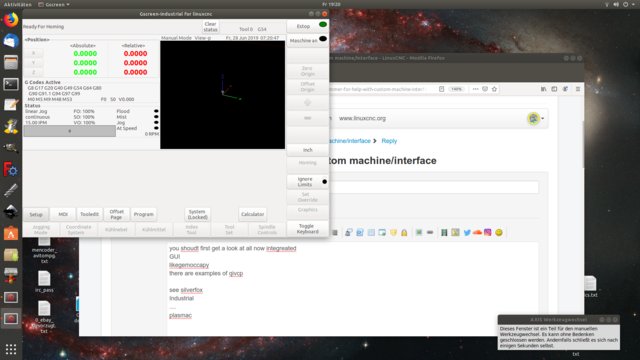Image resolution: width=640 pixels, height=360 pixels.
Task: Insert Twitter embed in forum editor
Action: point(467,233)
